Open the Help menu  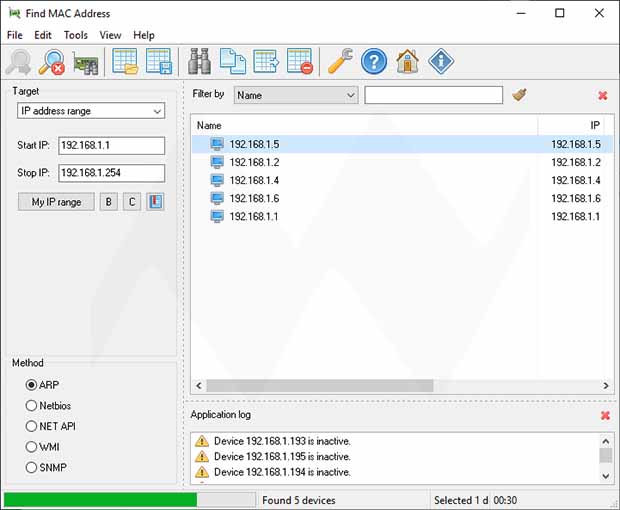(x=144, y=35)
